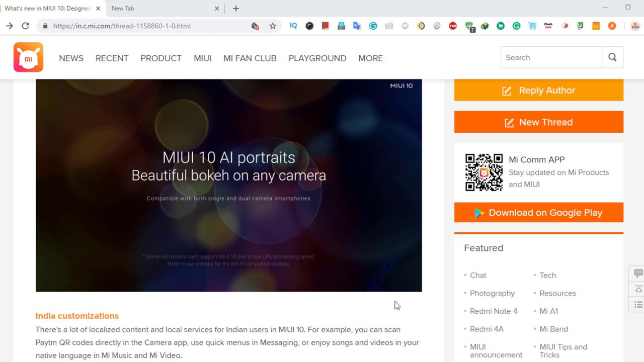The image size is (644, 362).
Task: Focus the site Search field
Action: coord(551,57)
